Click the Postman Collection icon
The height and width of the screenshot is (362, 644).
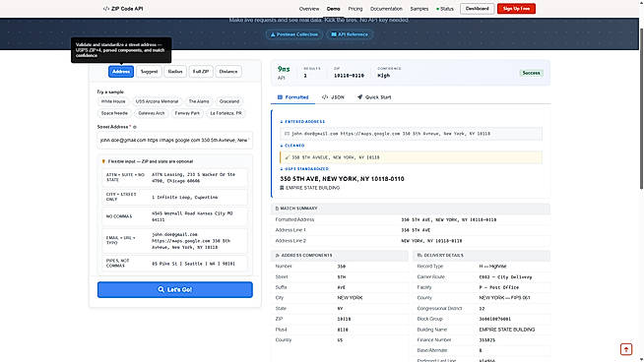pos(273,34)
